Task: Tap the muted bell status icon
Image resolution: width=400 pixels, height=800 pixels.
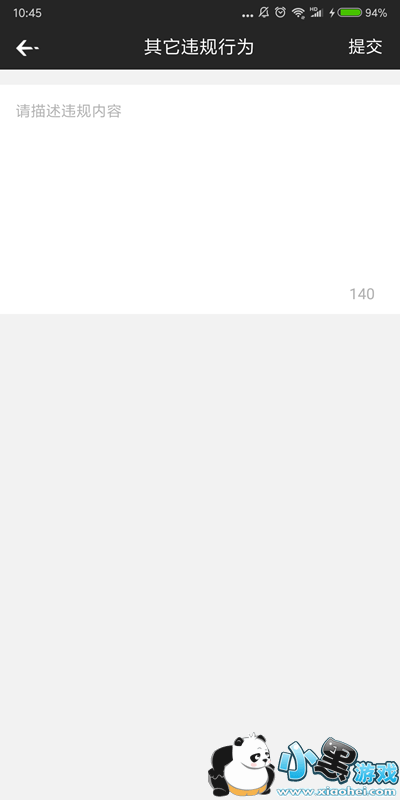Action: tap(264, 13)
